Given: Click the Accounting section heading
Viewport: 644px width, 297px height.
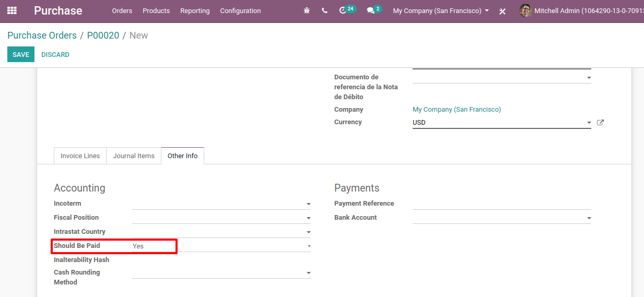Looking at the screenshot, I should tap(79, 188).
